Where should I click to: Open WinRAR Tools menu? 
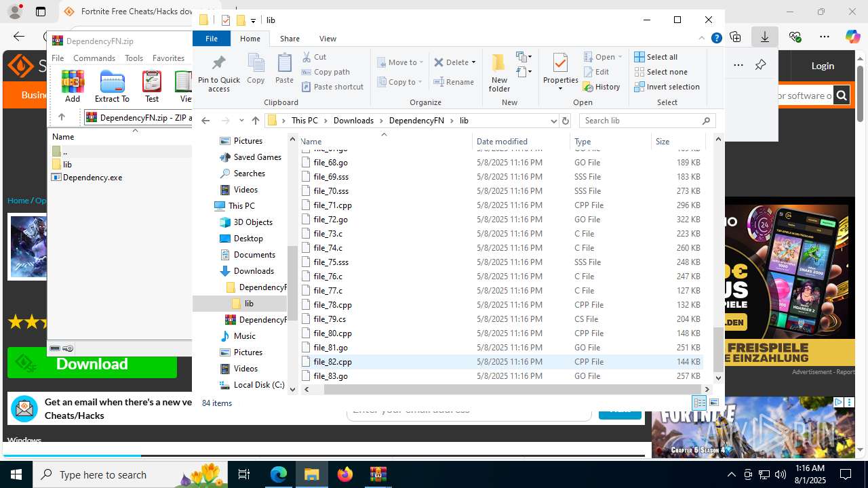pos(134,58)
